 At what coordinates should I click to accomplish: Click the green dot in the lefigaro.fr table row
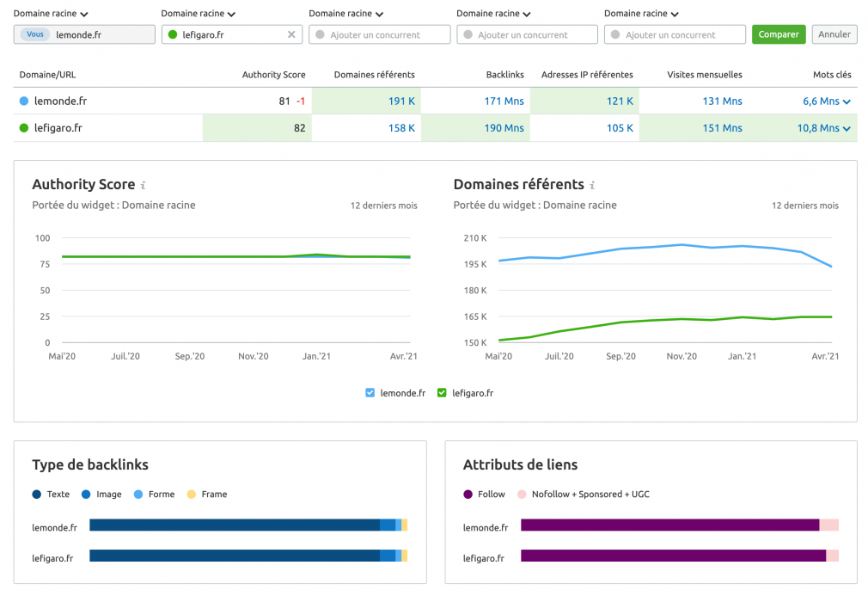[x=24, y=128]
